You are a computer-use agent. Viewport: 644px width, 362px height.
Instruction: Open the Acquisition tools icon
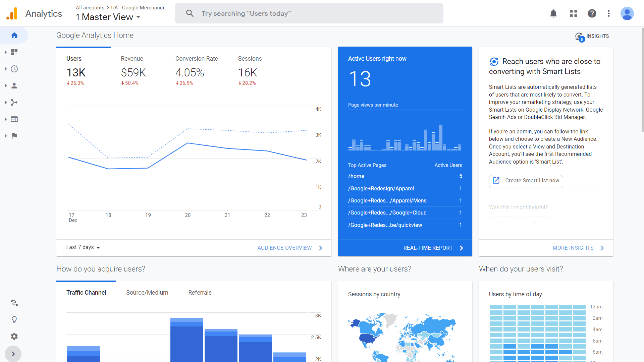[x=14, y=102]
